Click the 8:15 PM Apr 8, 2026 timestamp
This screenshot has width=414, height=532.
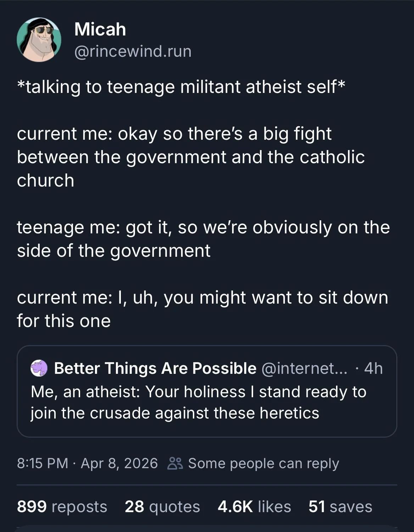[x=87, y=463]
